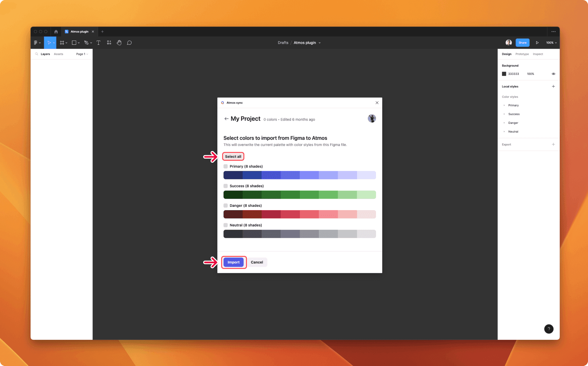Check the Primary (8 shades) checkbox
The image size is (588, 366).
225,166
